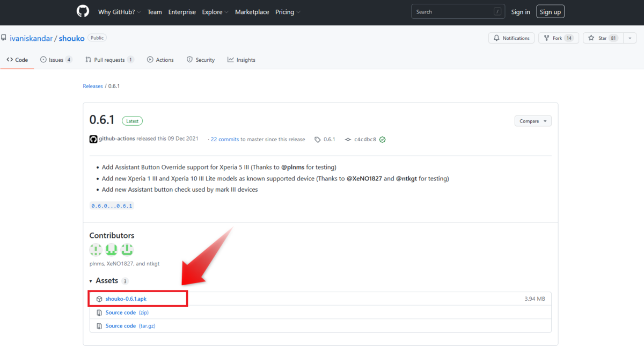Click the first contributor avatar plnms
Image resolution: width=644 pixels, height=348 pixels.
[x=96, y=249]
